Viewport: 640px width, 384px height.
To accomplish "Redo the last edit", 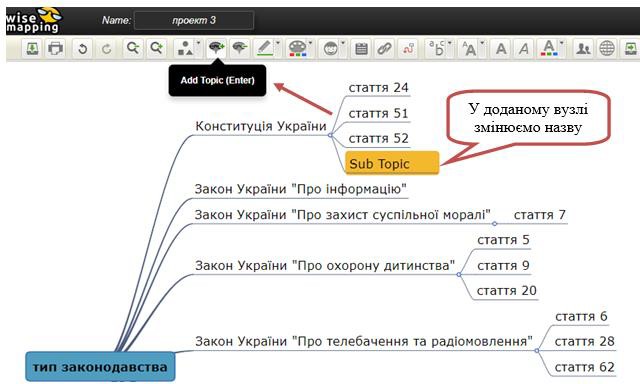I will coord(106,49).
